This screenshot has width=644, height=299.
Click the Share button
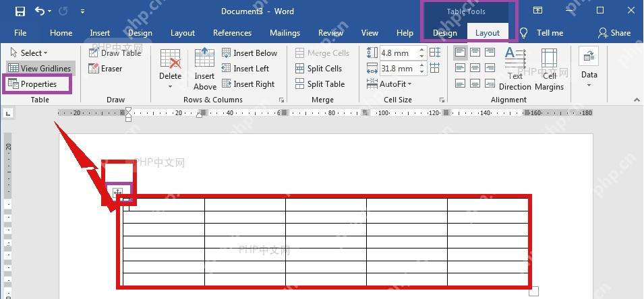[614, 33]
